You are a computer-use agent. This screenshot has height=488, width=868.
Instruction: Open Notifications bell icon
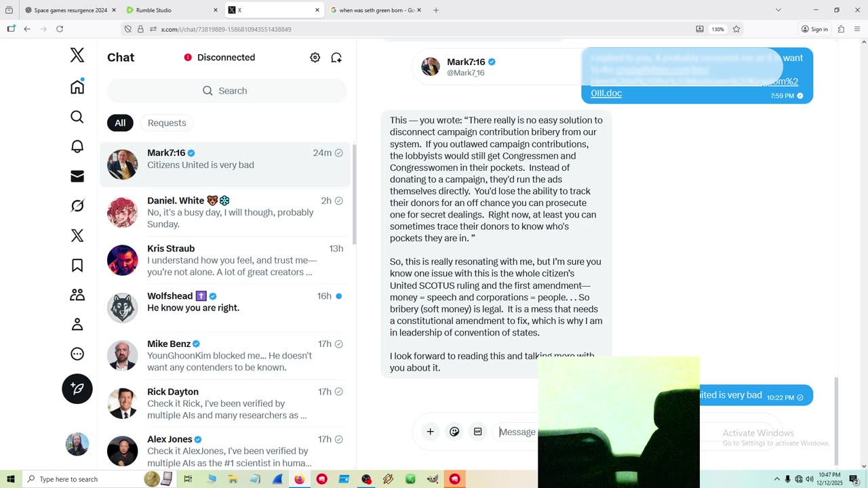(77, 146)
